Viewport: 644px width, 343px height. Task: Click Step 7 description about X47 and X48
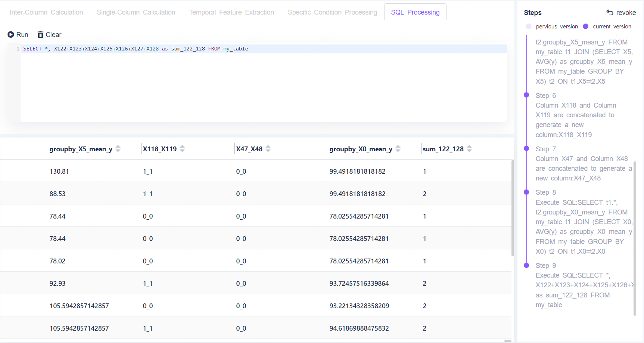click(584, 169)
